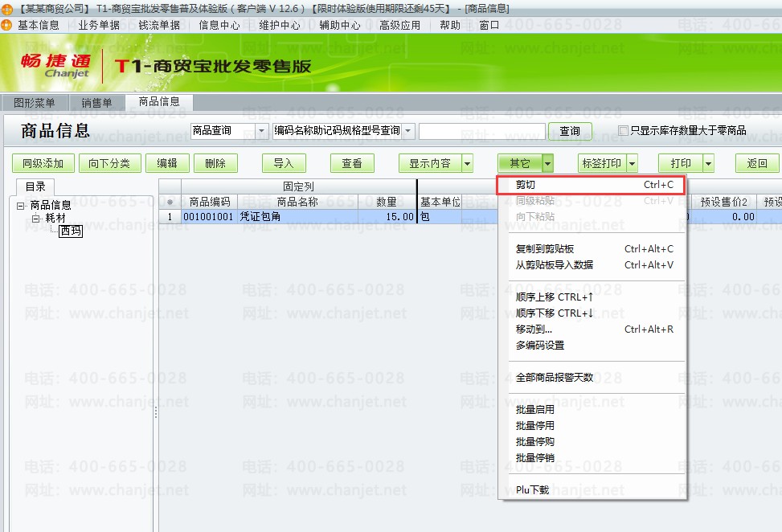Switch to the 销售单 tab
Screen dimensions: 782x532
[96, 103]
